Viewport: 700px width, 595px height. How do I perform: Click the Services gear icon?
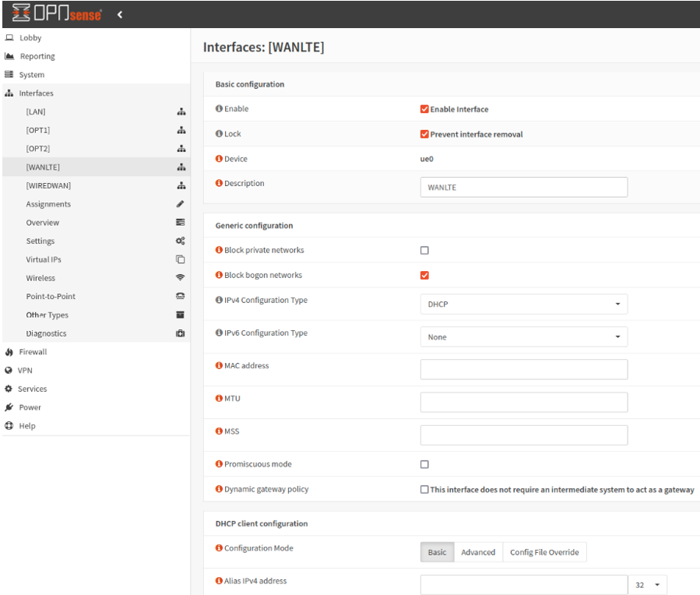pyautogui.click(x=9, y=389)
